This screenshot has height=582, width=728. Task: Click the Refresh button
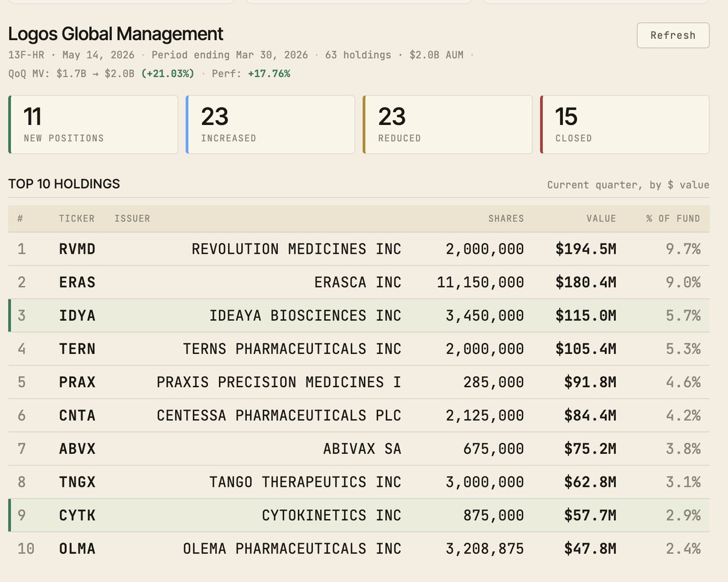pyautogui.click(x=673, y=35)
